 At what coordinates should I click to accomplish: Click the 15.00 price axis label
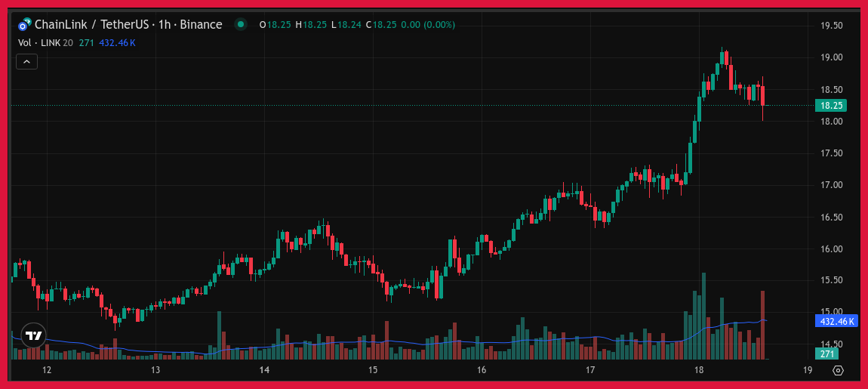click(x=831, y=313)
